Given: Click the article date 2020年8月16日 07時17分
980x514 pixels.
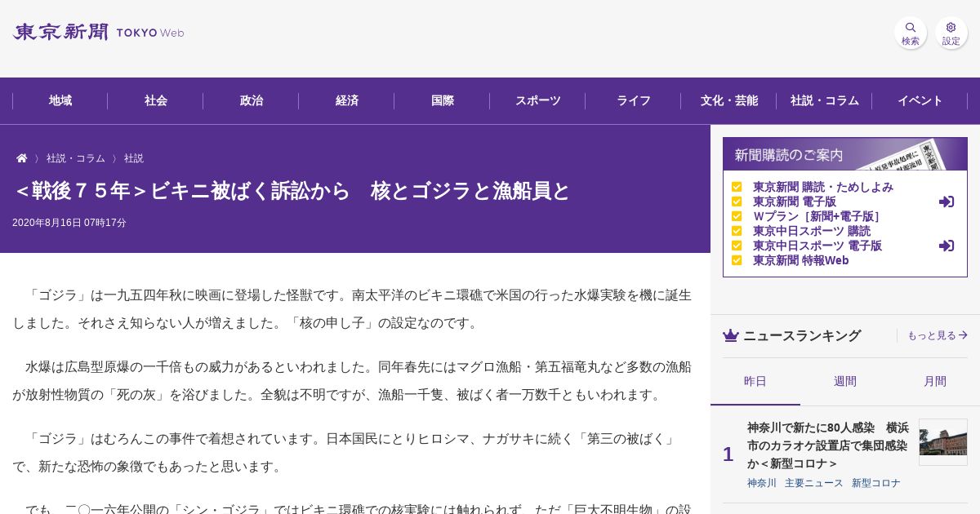Looking at the screenshot, I should point(69,223).
